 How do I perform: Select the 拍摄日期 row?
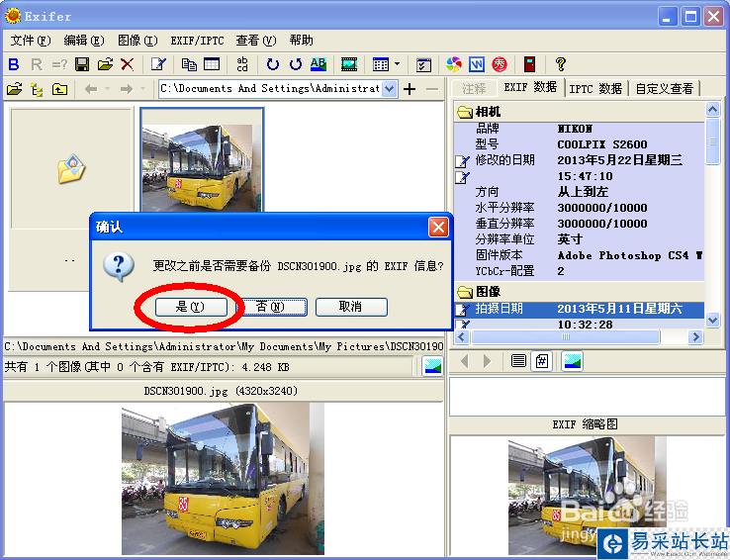(580, 309)
